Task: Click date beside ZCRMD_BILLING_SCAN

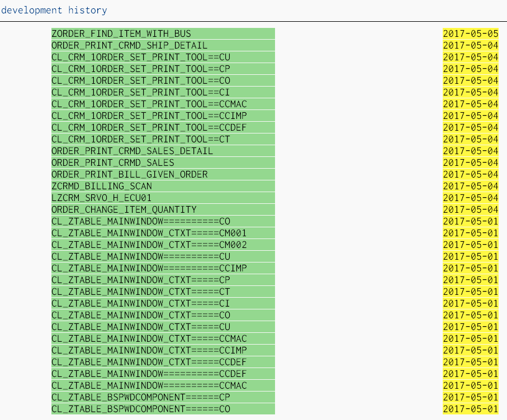Action: (x=471, y=186)
